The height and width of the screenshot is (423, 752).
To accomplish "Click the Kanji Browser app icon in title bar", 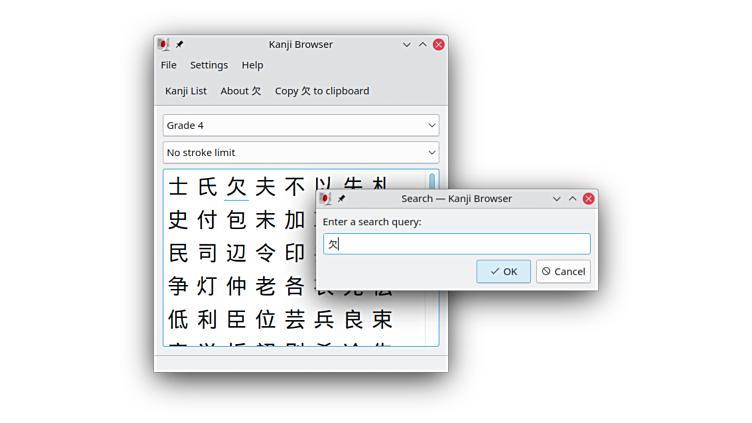I will pyautogui.click(x=163, y=44).
